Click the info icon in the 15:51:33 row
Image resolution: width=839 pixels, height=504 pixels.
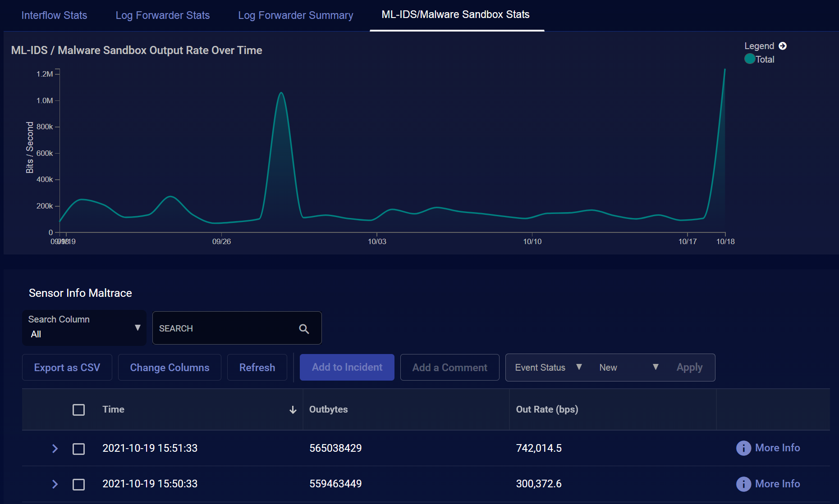click(x=743, y=448)
